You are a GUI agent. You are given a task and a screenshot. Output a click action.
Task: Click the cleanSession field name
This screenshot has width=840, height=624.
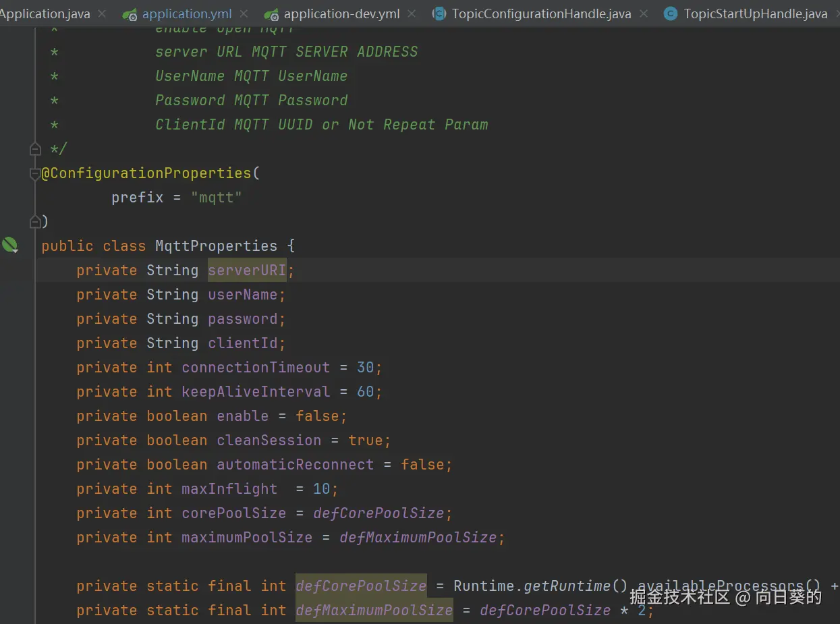pos(269,441)
